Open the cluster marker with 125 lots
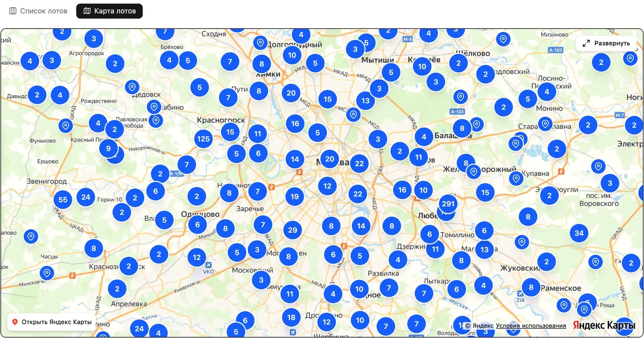Screen dimensions: 644x338 click(203, 139)
